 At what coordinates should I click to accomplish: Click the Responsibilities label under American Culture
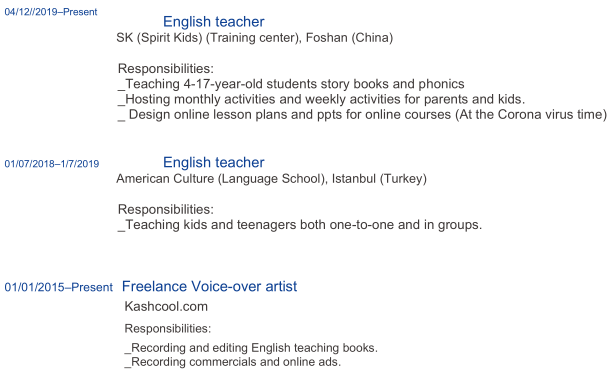(166, 209)
